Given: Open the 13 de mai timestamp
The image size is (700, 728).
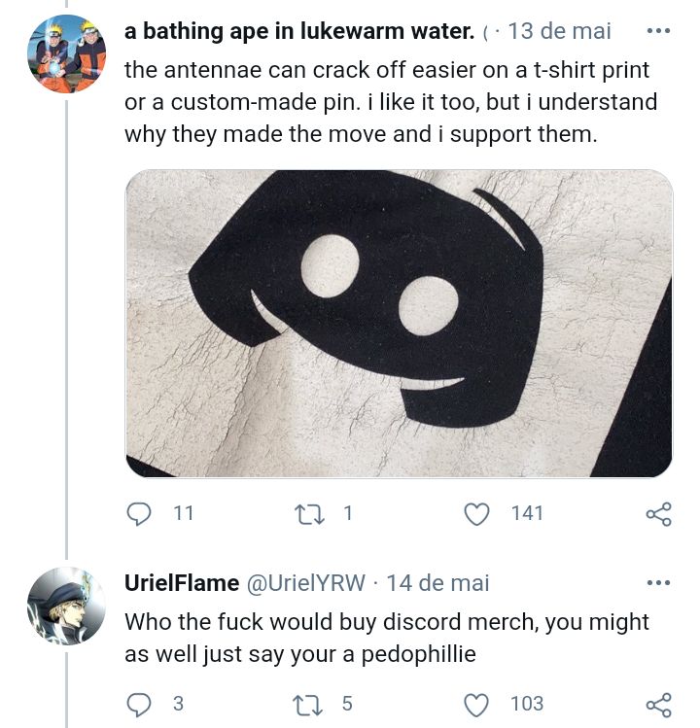Looking at the screenshot, I should [559, 31].
